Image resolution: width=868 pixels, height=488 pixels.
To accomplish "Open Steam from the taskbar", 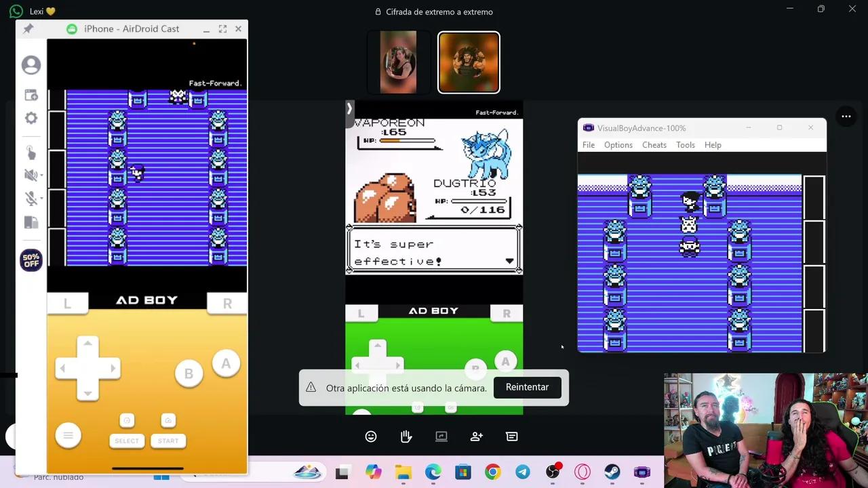I will click(612, 472).
